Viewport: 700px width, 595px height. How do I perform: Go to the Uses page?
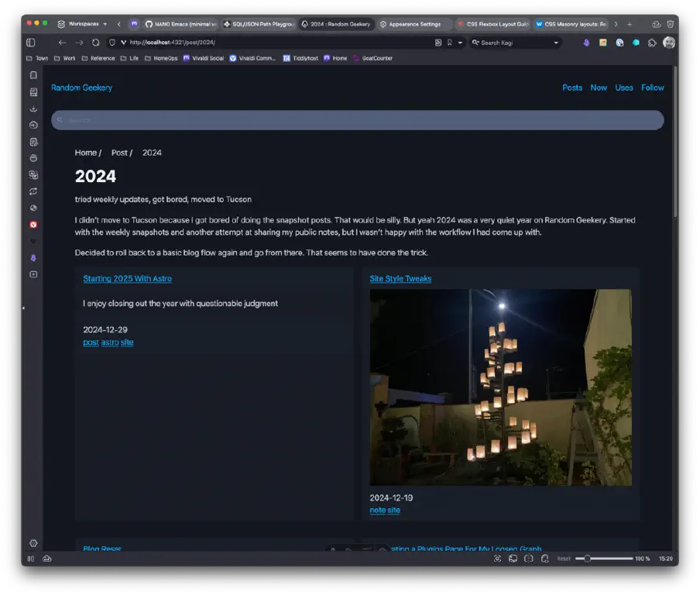click(624, 88)
